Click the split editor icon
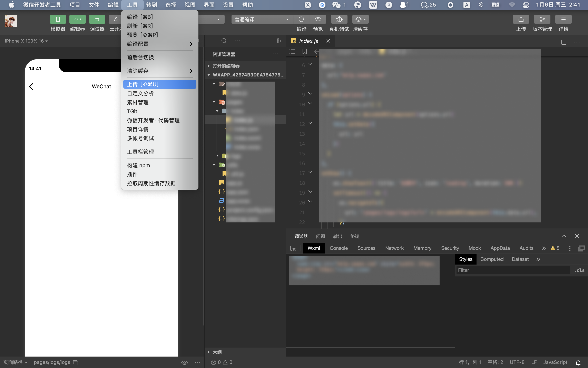Viewport: 588px width, 368px height. 564,42
